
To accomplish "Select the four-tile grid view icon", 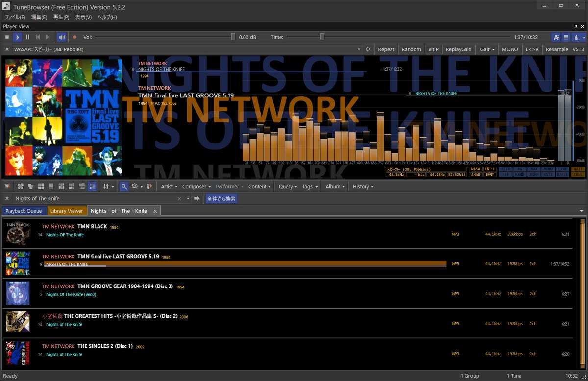I will (x=41, y=187).
